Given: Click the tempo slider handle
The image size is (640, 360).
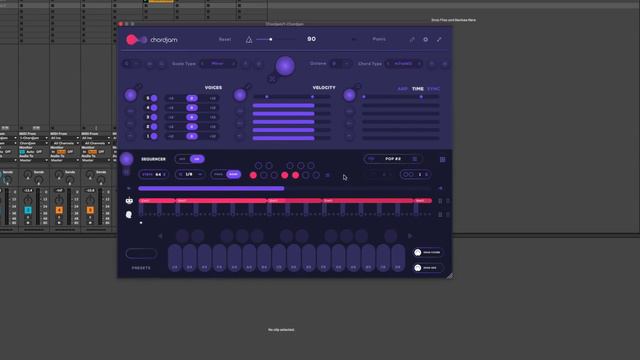Looking at the screenshot, I should 271,39.
